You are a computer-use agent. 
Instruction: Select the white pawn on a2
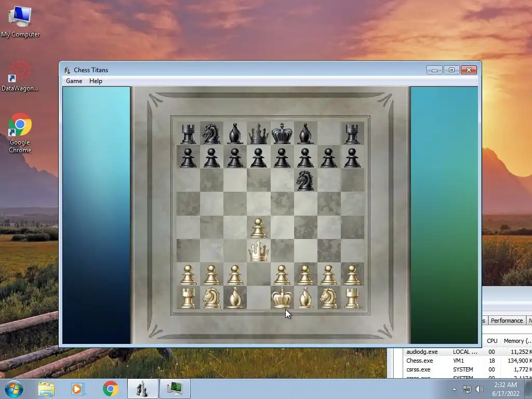click(x=188, y=274)
